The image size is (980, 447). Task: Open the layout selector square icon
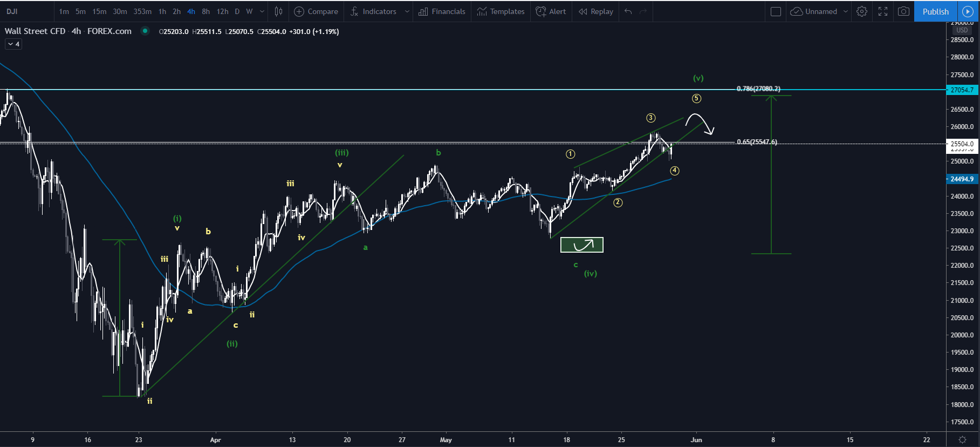[776, 11]
